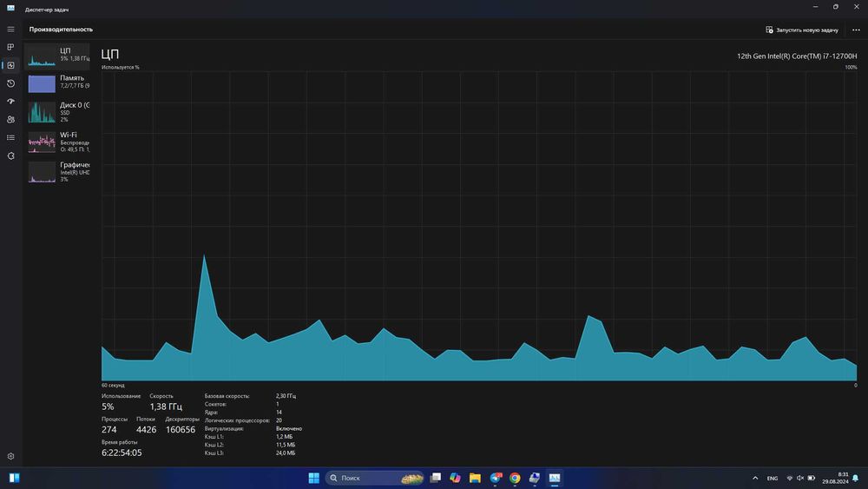Click the Производительность page heading
This screenshot has width=868, height=489.
tap(61, 30)
